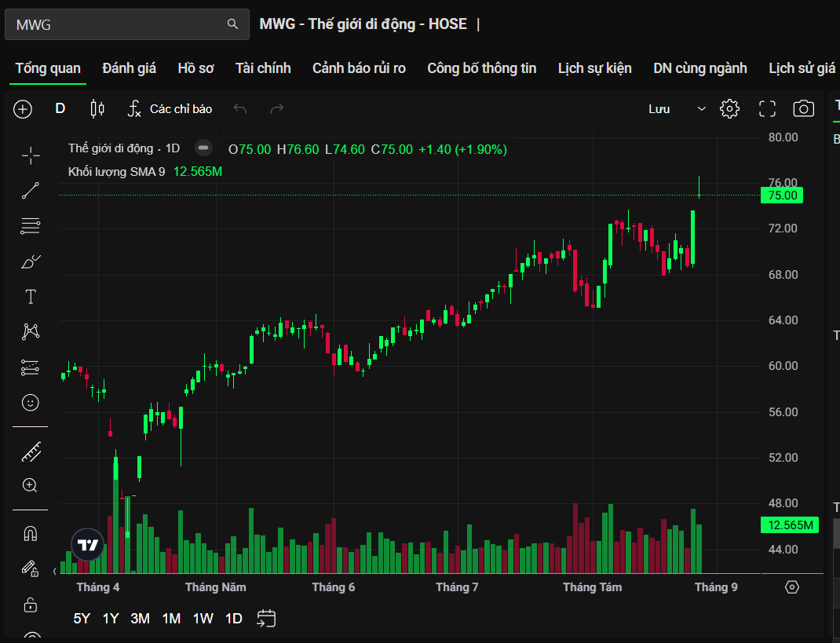Select the Fibonacci lines tool
This screenshot has height=643, width=840.
(x=31, y=225)
